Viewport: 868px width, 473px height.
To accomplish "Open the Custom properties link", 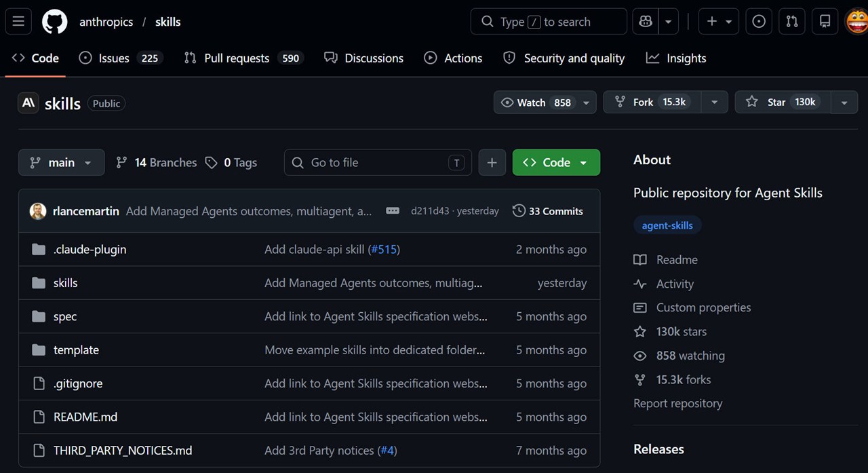I will 692,307.
